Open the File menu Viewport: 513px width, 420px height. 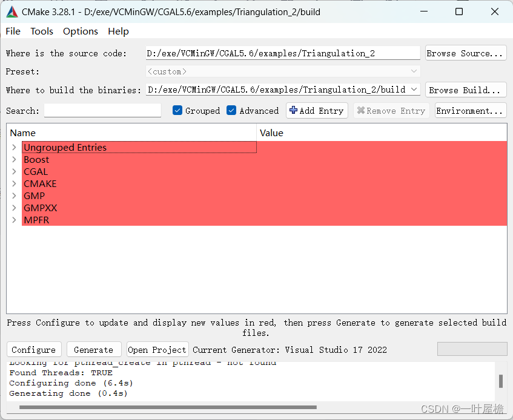(x=13, y=31)
